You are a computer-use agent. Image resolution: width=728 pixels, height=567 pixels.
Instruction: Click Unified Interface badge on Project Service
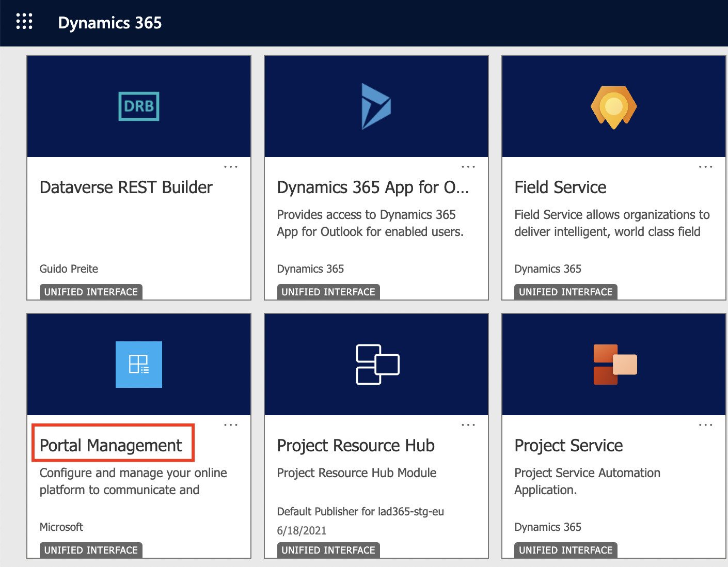coord(566,550)
